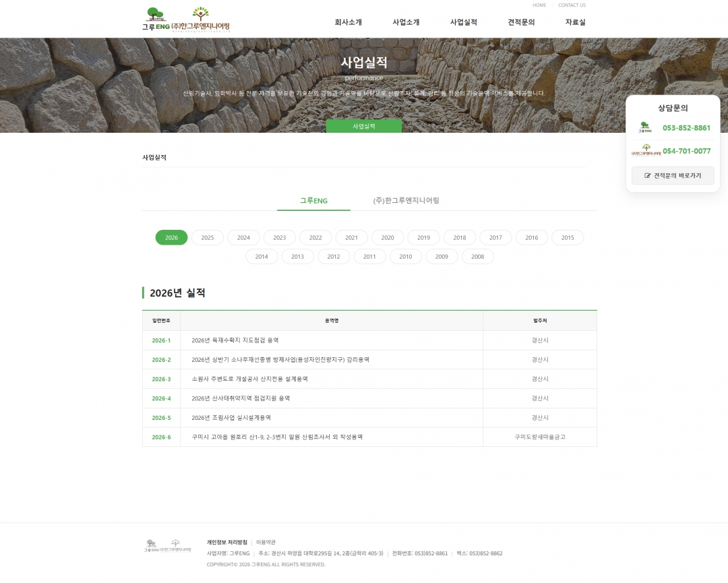Click the 한그루엔지니어링 logo in consultation panel

click(646, 151)
